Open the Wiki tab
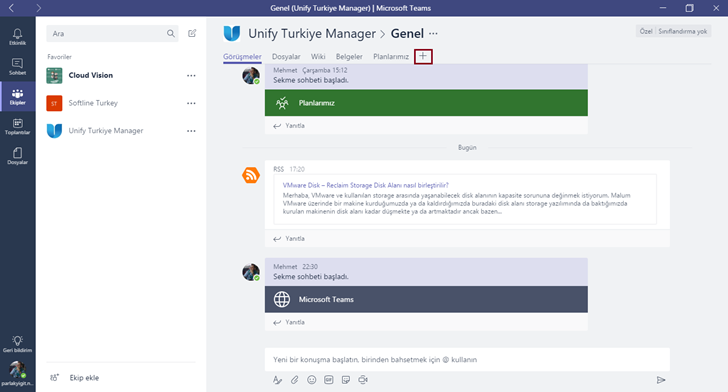Viewport: 728px width, 392px height. point(318,57)
